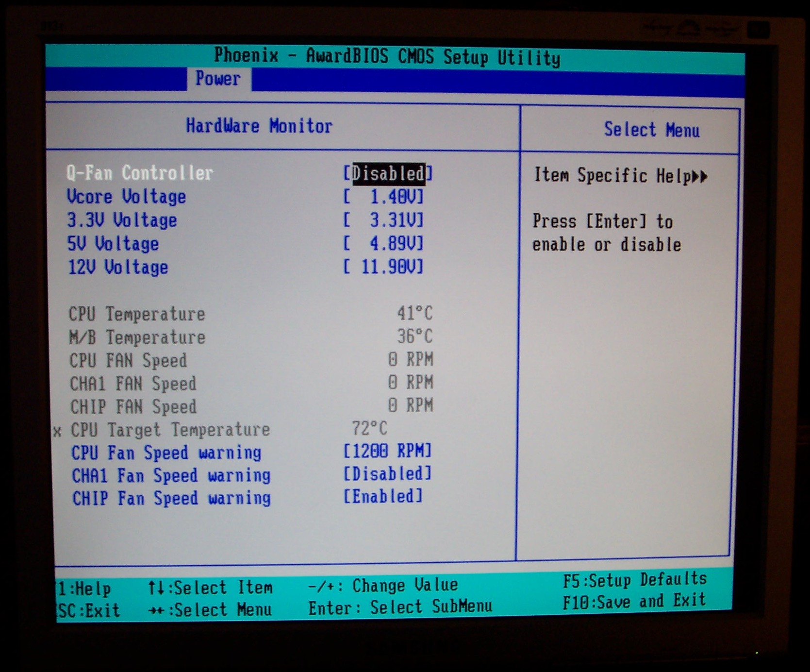Select the 12V Voltage label
The height and width of the screenshot is (672, 810).
118,267
